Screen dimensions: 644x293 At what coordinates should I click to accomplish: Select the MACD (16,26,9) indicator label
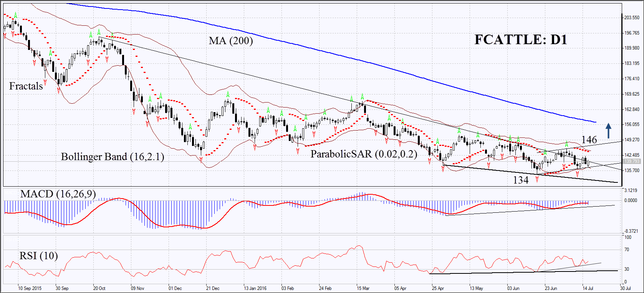[58, 194]
